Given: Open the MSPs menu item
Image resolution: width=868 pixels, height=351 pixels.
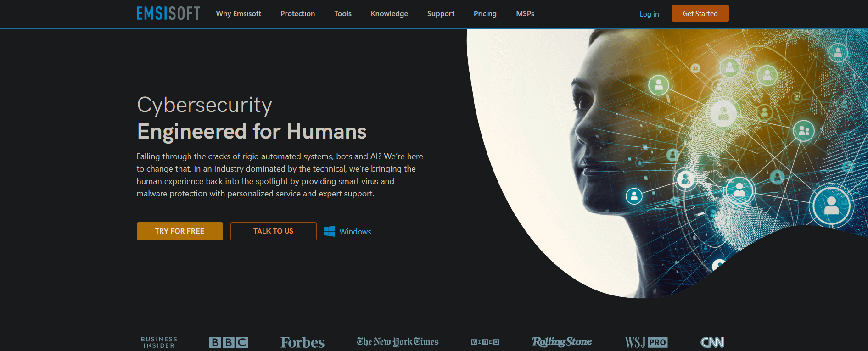Looking at the screenshot, I should pos(525,14).
